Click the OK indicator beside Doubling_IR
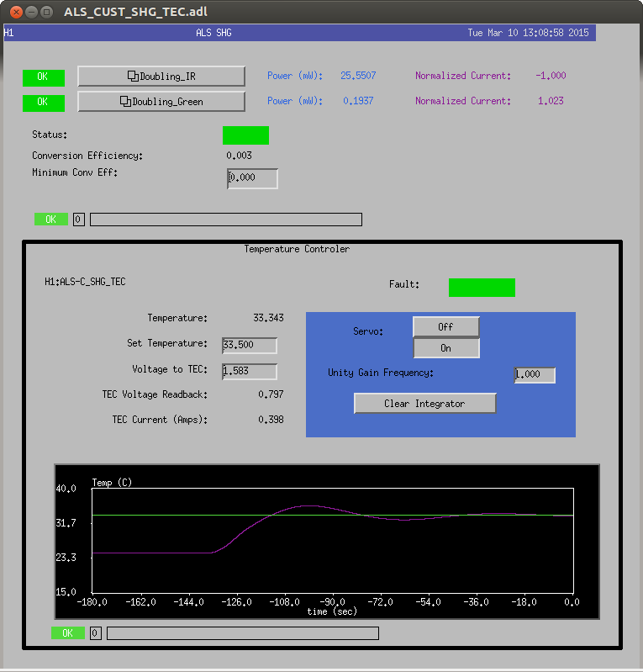The width and height of the screenshot is (643, 672). point(43,77)
